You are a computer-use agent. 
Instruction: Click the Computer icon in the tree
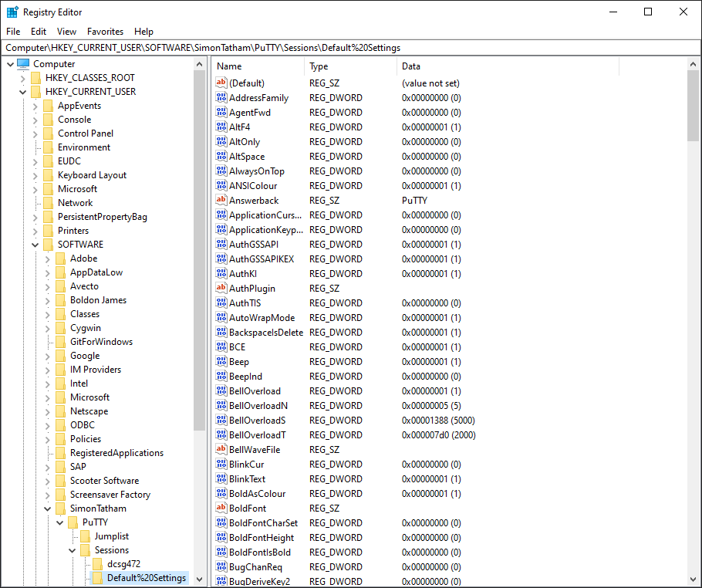[23, 64]
